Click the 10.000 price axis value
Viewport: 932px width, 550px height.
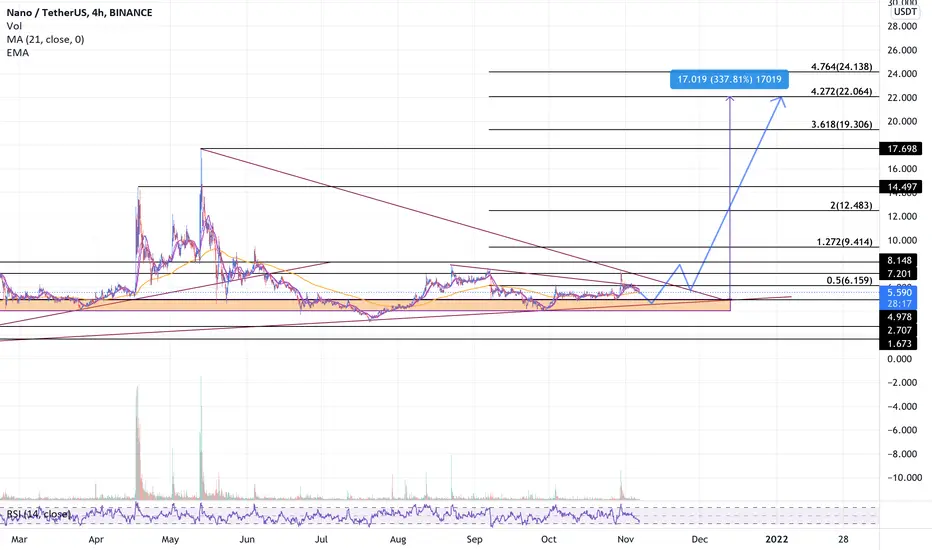902,240
